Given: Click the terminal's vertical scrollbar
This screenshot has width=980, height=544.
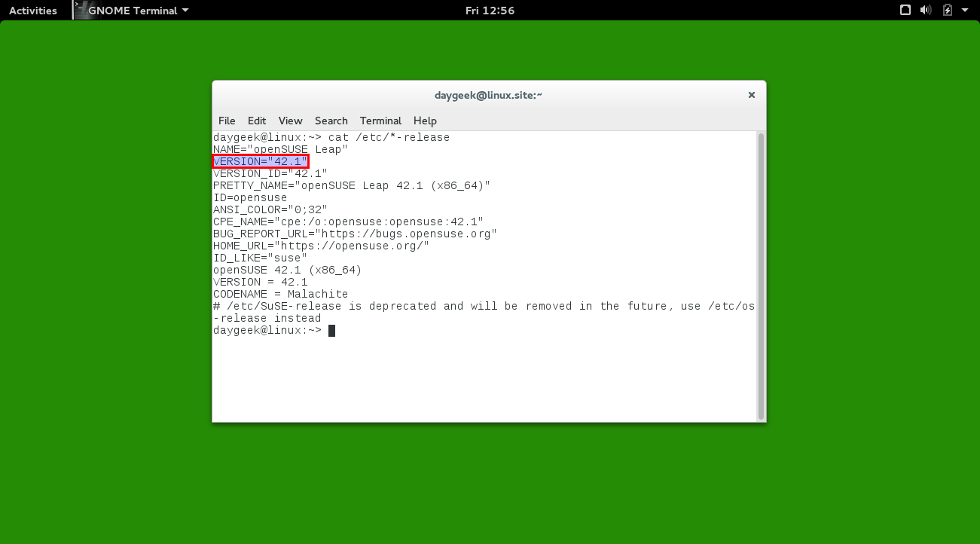Looking at the screenshot, I should coord(761,276).
